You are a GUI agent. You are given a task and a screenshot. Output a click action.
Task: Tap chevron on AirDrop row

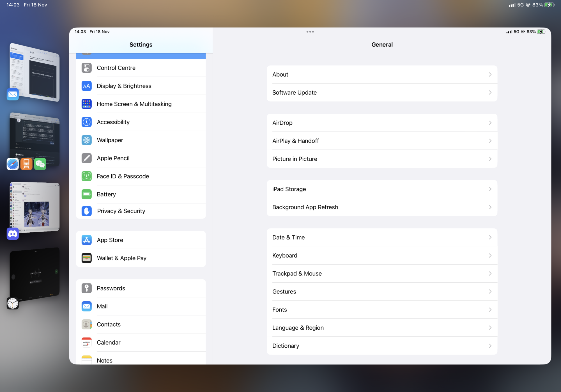tap(490, 123)
